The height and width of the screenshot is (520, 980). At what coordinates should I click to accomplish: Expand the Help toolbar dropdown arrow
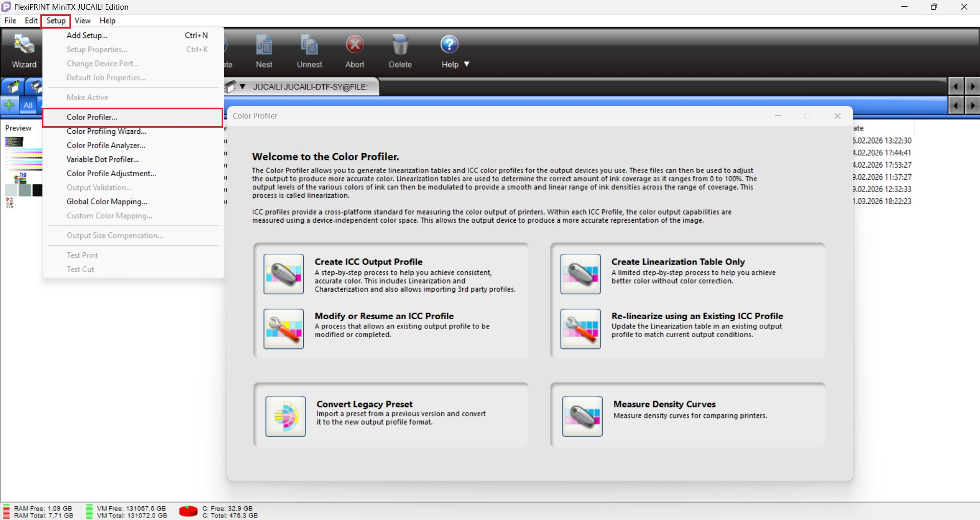(466, 64)
